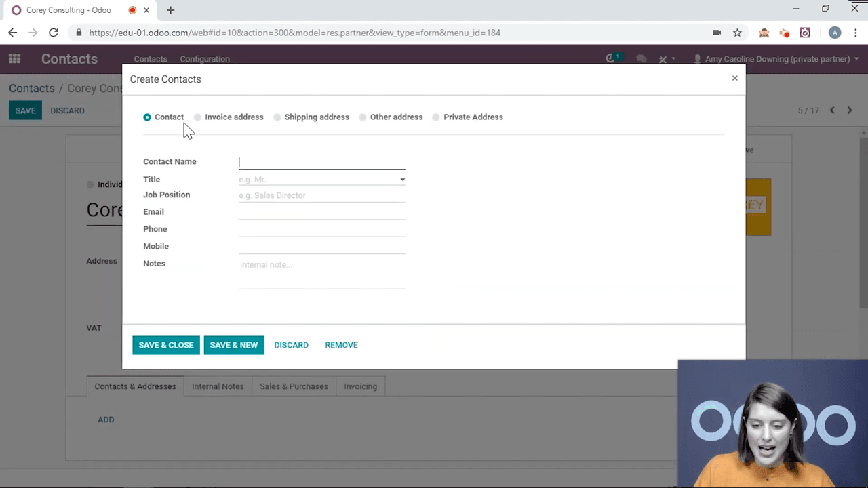Open the Discuss conversations icon
The height and width of the screenshot is (488, 868).
[641, 59]
